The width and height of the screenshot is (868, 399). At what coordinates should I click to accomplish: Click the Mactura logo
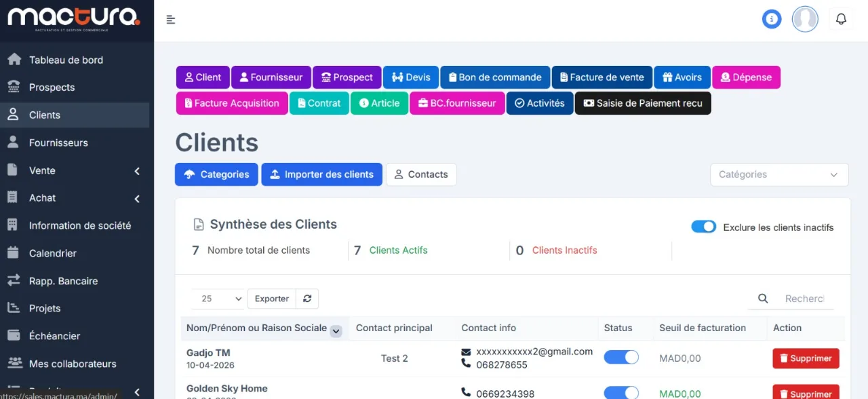(x=74, y=19)
